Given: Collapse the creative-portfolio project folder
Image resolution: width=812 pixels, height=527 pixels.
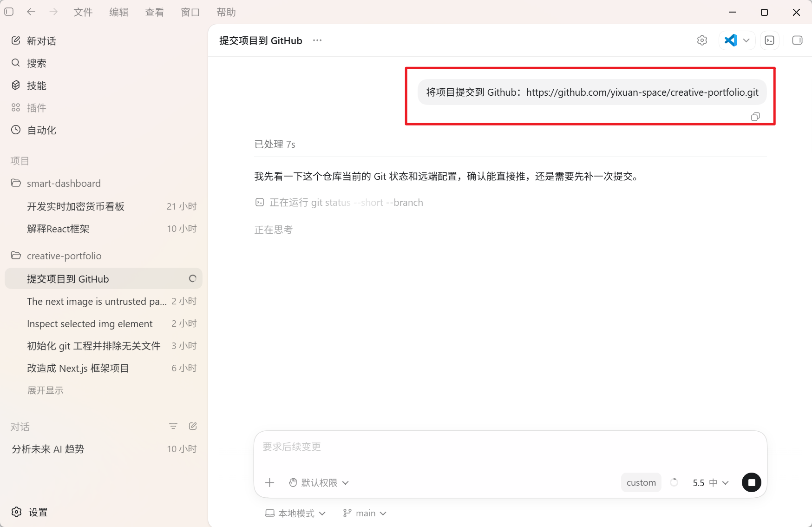Looking at the screenshot, I should click(104, 256).
